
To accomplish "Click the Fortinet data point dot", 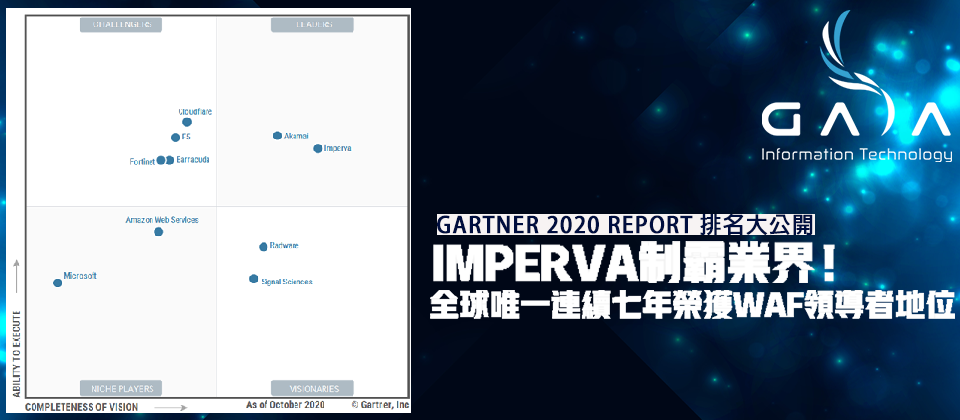I will [161, 160].
